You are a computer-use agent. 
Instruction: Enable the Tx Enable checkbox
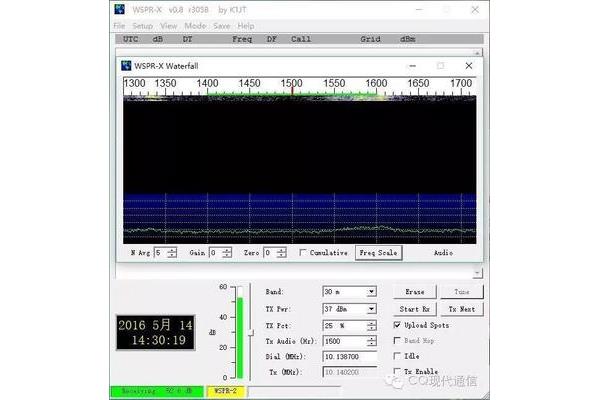[x=397, y=371]
